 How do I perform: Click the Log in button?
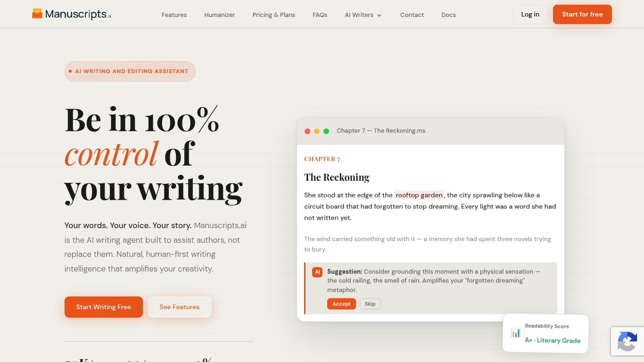pos(530,14)
